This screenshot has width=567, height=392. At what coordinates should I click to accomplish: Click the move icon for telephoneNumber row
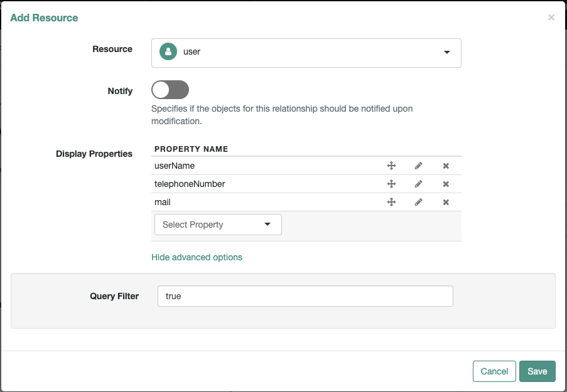click(x=391, y=184)
